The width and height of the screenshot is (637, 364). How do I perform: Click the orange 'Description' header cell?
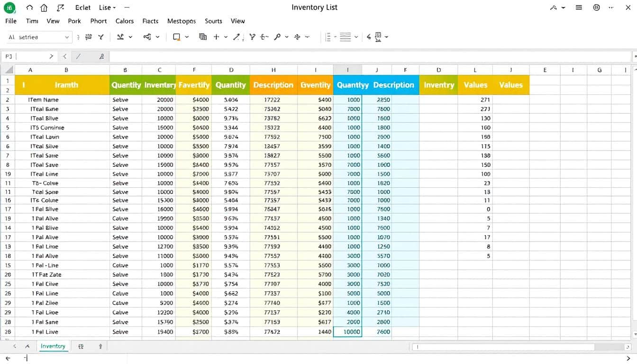point(273,85)
